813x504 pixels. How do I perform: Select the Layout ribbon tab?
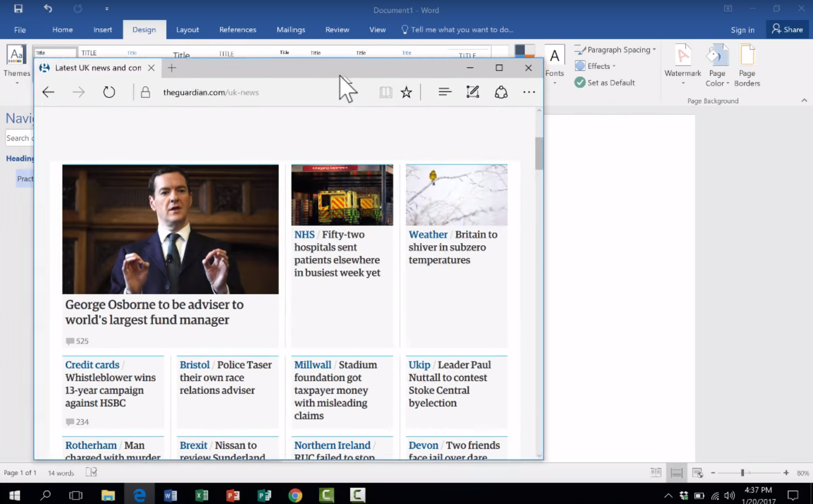[x=187, y=30]
